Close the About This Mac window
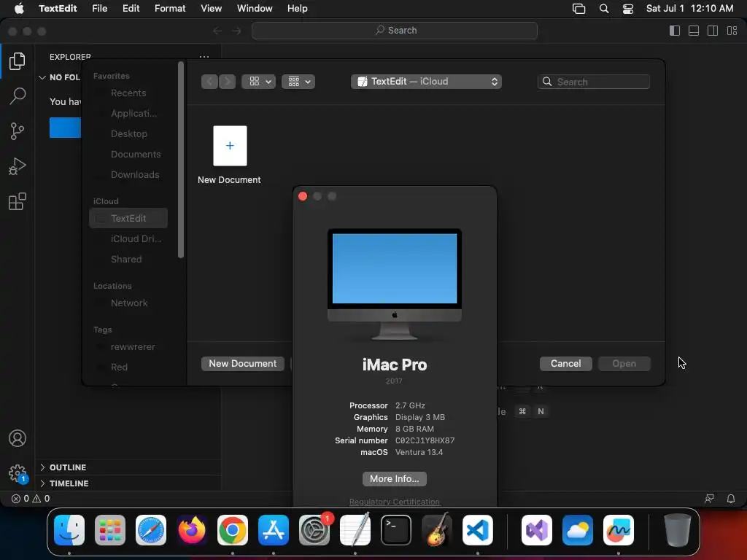Screen dimensions: 747x560 (303, 196)
